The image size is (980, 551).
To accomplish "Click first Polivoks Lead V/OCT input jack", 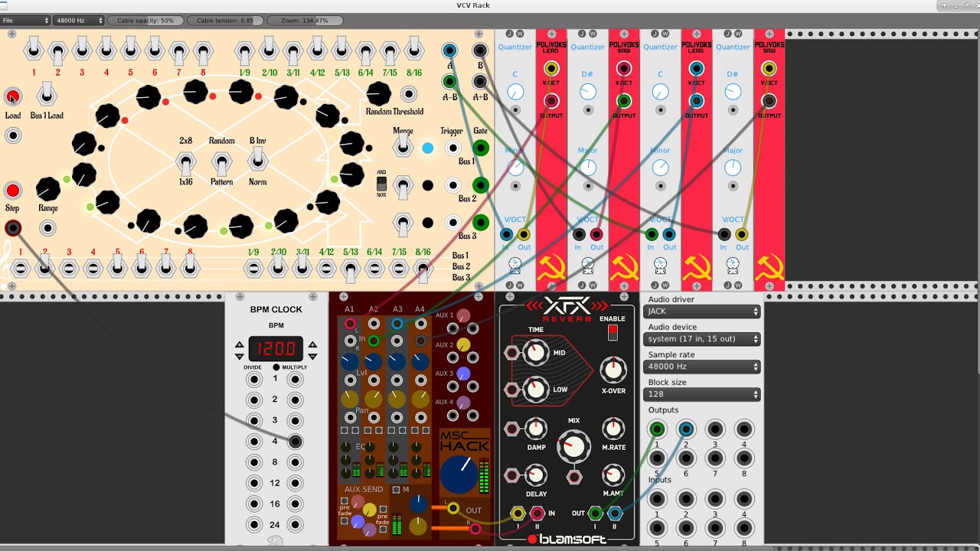I will click(x=551, y=70).
